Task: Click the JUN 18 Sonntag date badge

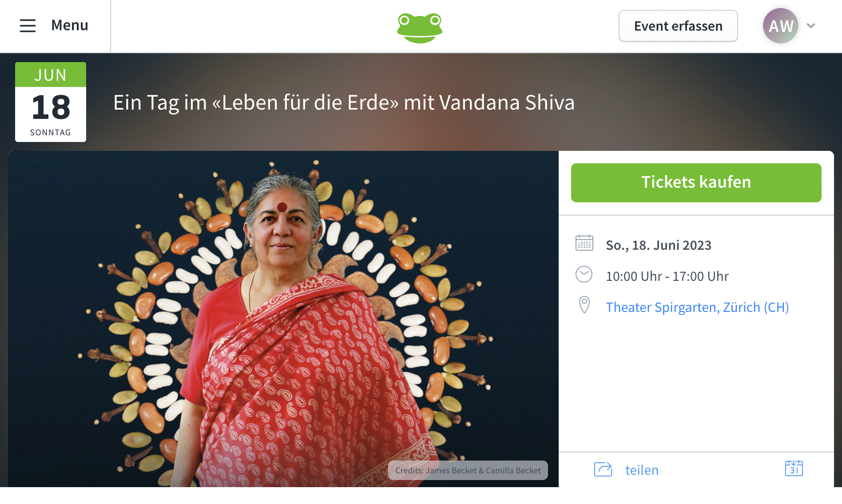Action: click(x=51, y=102)
